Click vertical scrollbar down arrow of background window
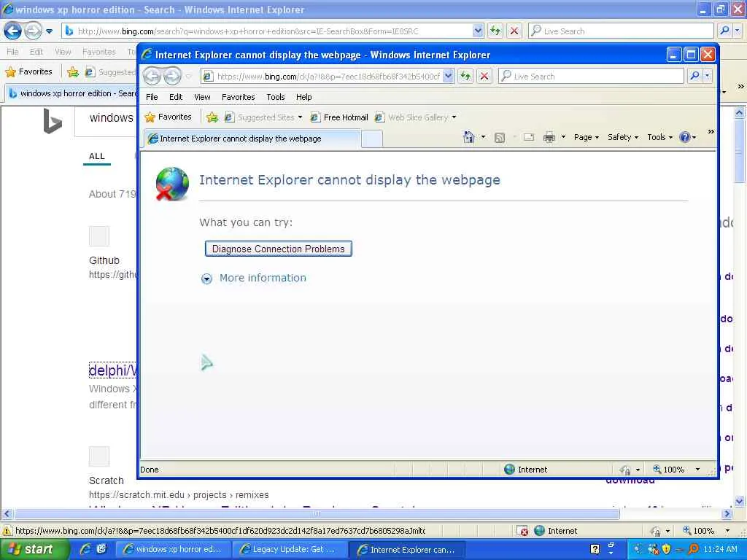Screen dimensions: 747x560 [x=739, y=500]
